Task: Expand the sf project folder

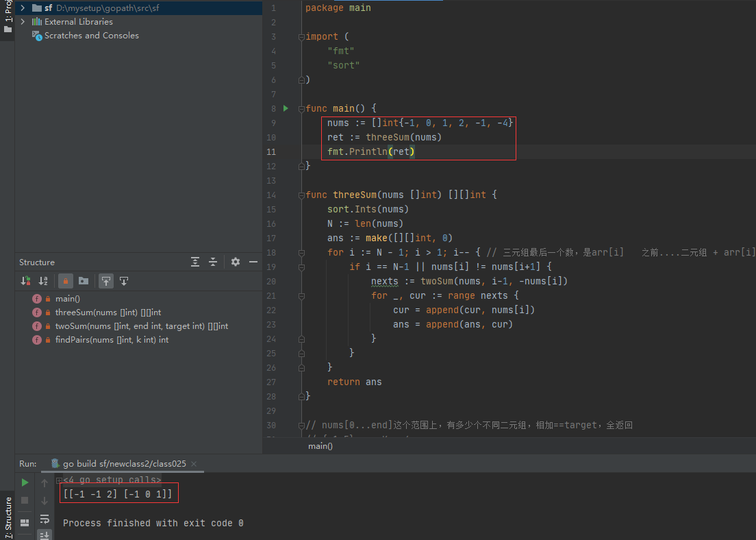Action: tap(22, 8)
